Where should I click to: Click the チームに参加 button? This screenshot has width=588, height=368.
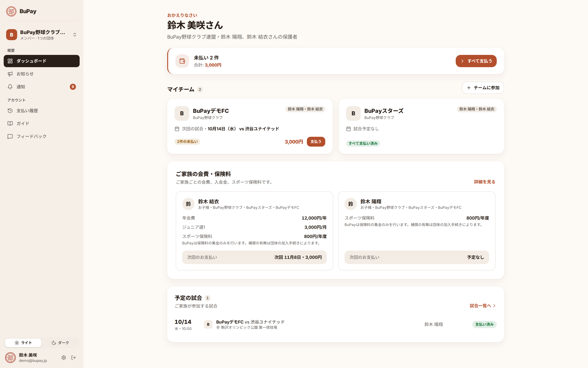[483, 88]
